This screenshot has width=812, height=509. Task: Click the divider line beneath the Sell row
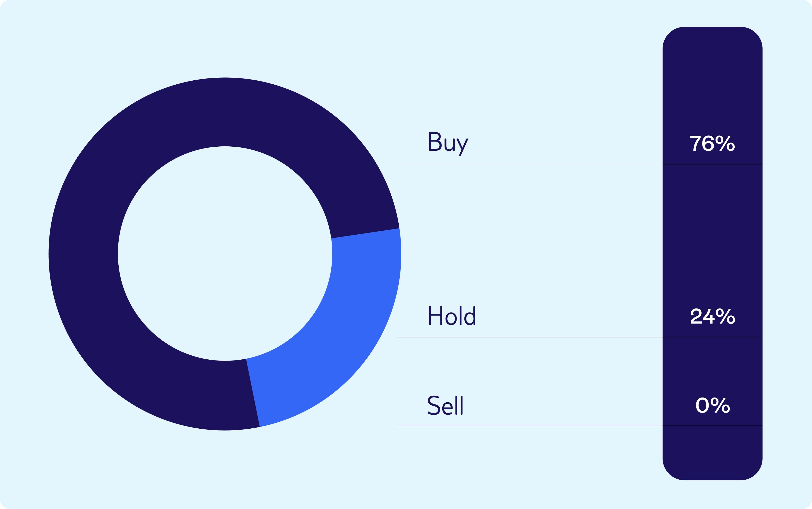(528, 426)
